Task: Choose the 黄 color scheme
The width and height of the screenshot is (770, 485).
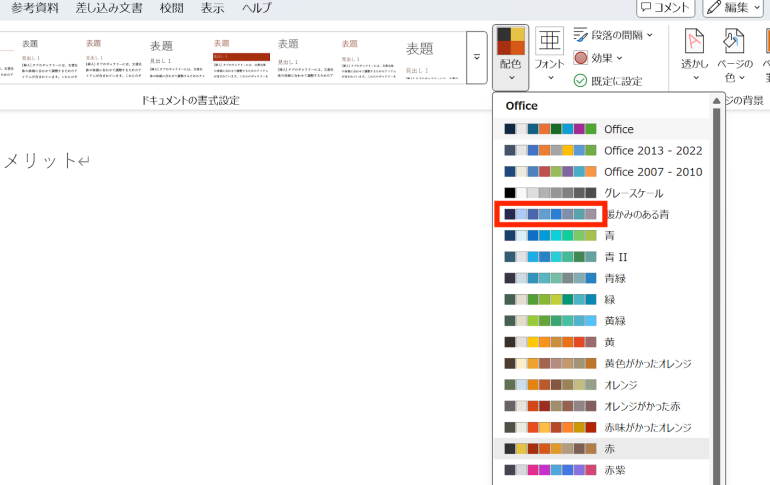Action: pyautogui.click(x=602, y=342)
